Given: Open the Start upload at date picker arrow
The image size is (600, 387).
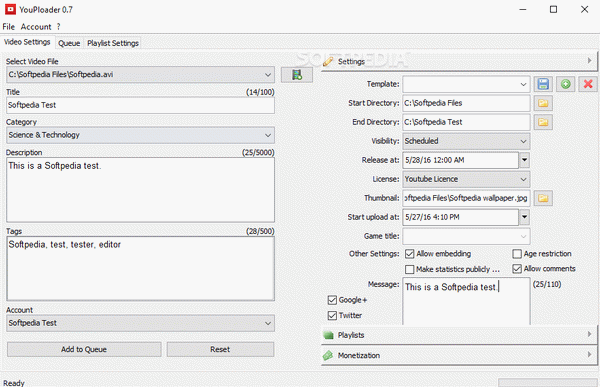Looking at the screenshot, I should 524,217.
